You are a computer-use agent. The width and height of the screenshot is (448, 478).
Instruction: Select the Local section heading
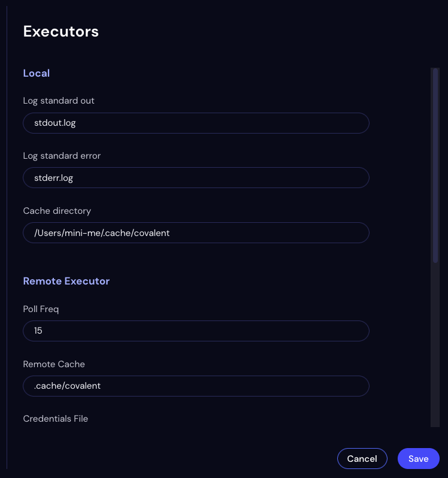(37, 73)
